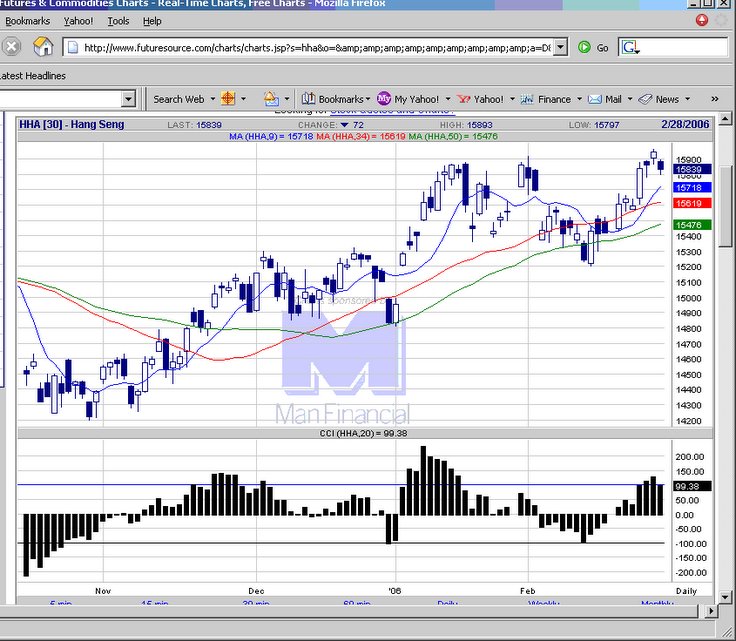Image resolution: width=736 pixels, height=641 pixels.
Task: Click the blue 15839 last price label
Action: (692, 169)
